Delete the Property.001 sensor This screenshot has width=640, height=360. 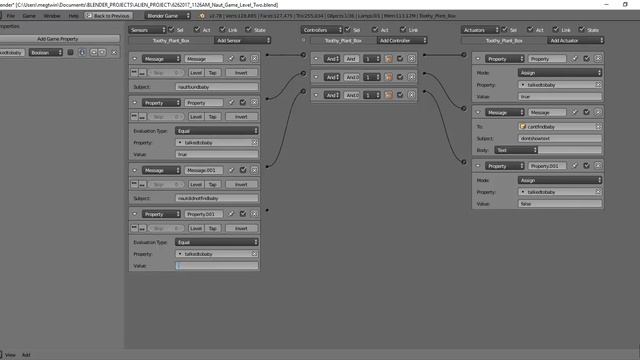tap(254, 214)
